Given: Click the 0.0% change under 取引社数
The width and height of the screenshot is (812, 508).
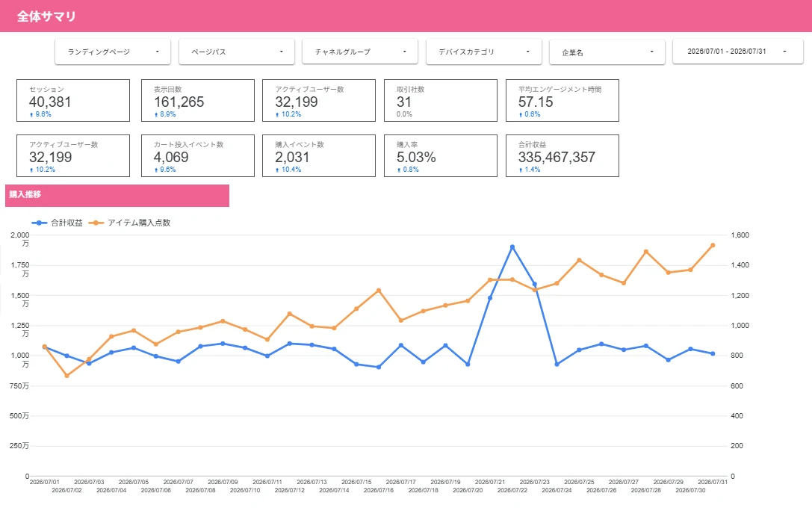Looking at the screenshot, I should click(x=404, y=114).
